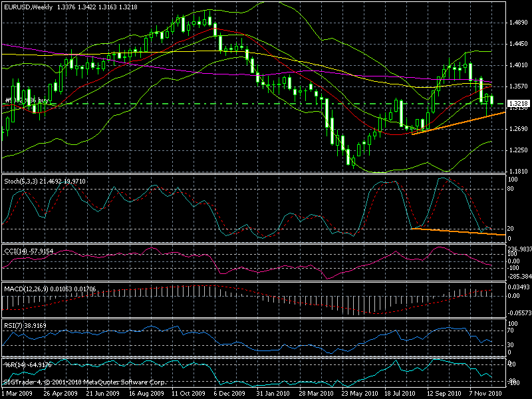Viewport: 532px width, 399px height.
Task: Select the 1.2690 price axis label
Action: tap(519, 129)
